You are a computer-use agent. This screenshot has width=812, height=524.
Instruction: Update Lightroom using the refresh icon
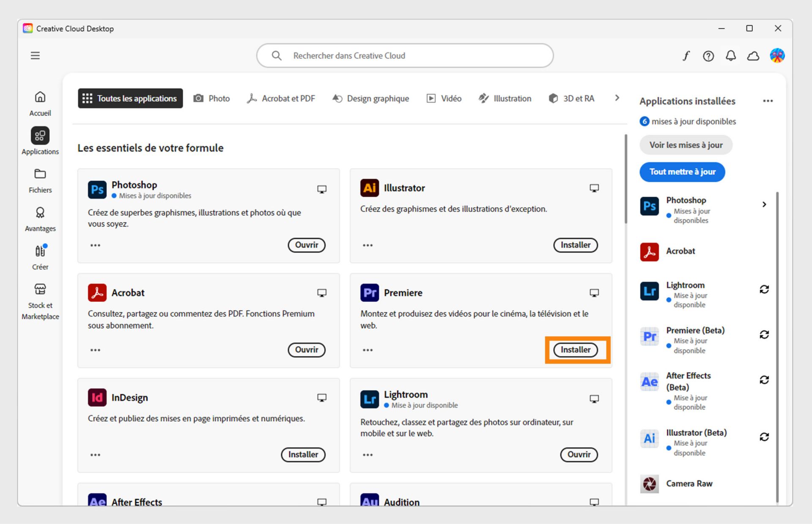pyautogui.click(x=764, y=289)
